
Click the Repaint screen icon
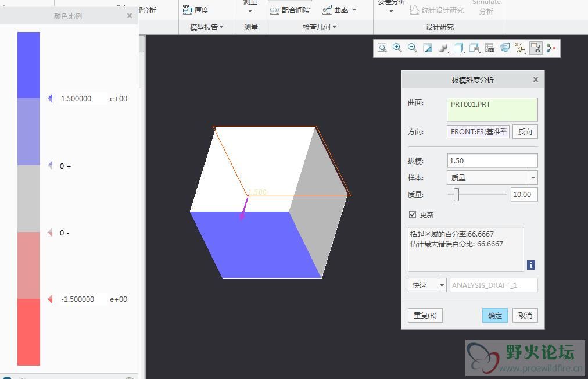428,48
